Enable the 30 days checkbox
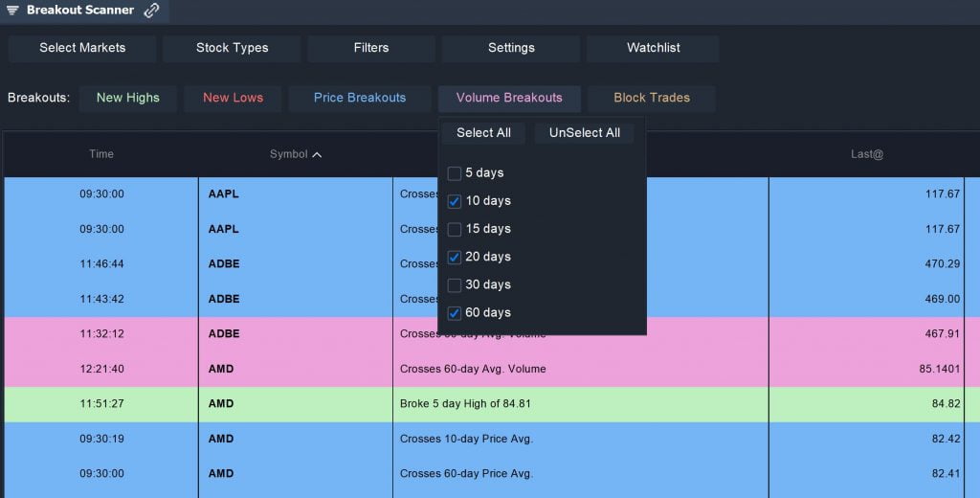Screen dimensions: 980x498 tap(455, 284)
